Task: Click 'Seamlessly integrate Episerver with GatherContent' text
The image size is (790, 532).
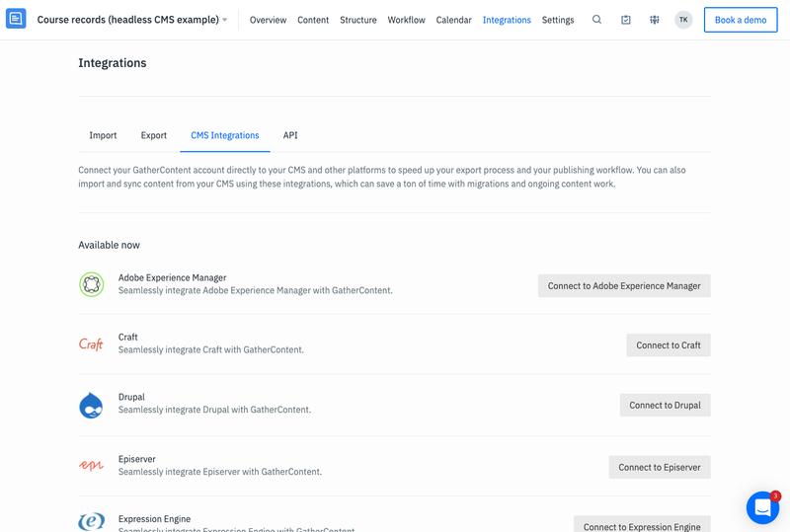Action: pyautogui.click(x=219, y=472)
